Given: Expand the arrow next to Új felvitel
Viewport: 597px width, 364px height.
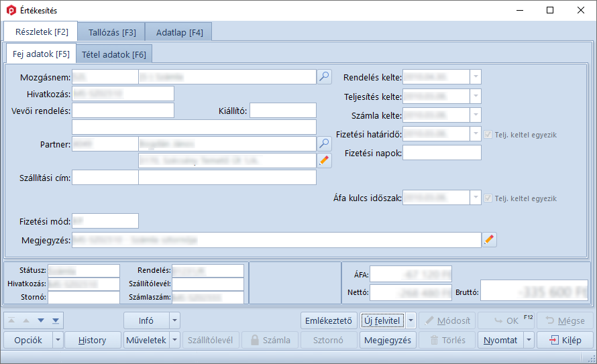Looking at the screenshot, I should tap(411, 320).
